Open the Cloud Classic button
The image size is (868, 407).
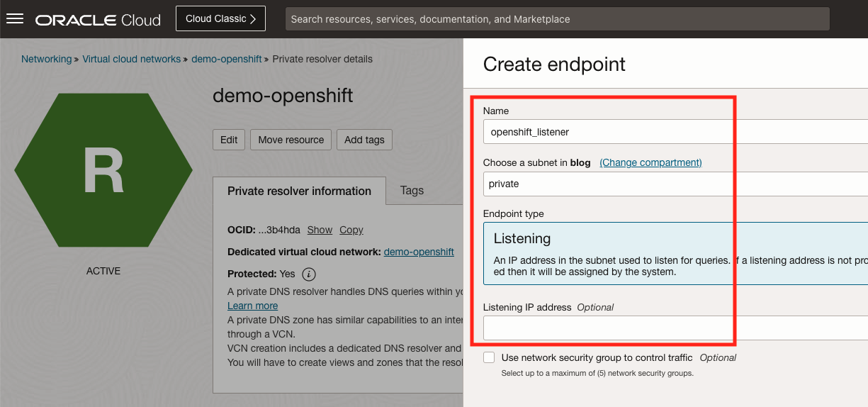pyautogui.click(x=220, y=19)
